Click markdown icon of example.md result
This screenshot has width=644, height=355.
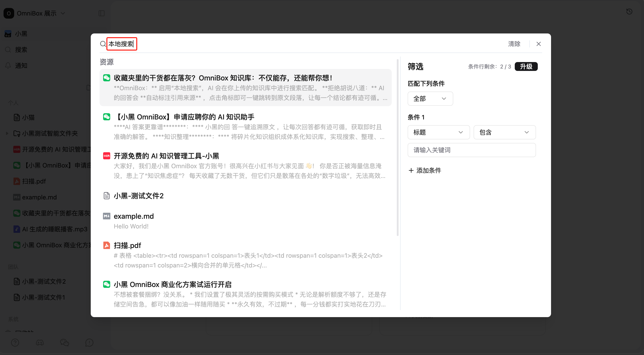coord(107,216)
